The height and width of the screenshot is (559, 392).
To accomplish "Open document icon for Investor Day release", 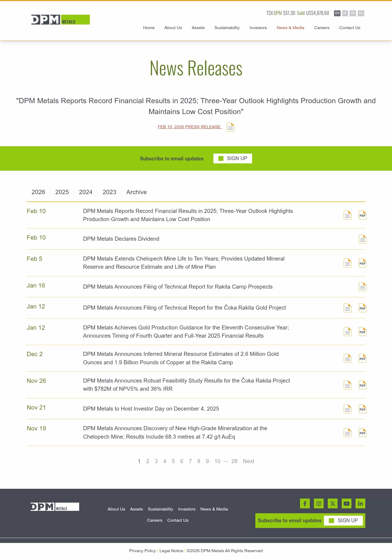I will pyautogui.click(x=348, y=409).
